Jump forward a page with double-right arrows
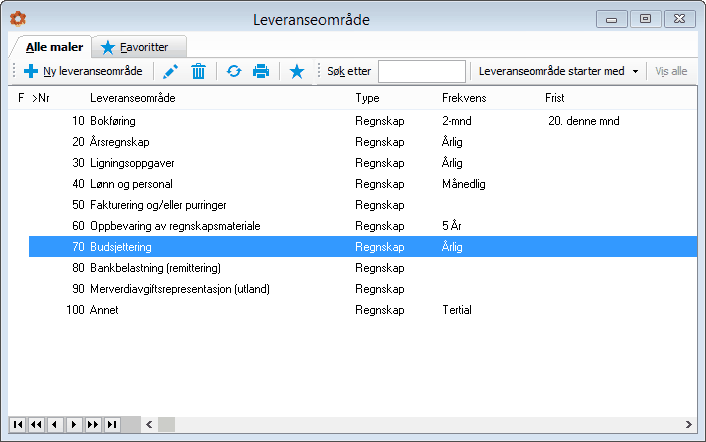Screen dimensions: 706x442 [x=93, y=424]
